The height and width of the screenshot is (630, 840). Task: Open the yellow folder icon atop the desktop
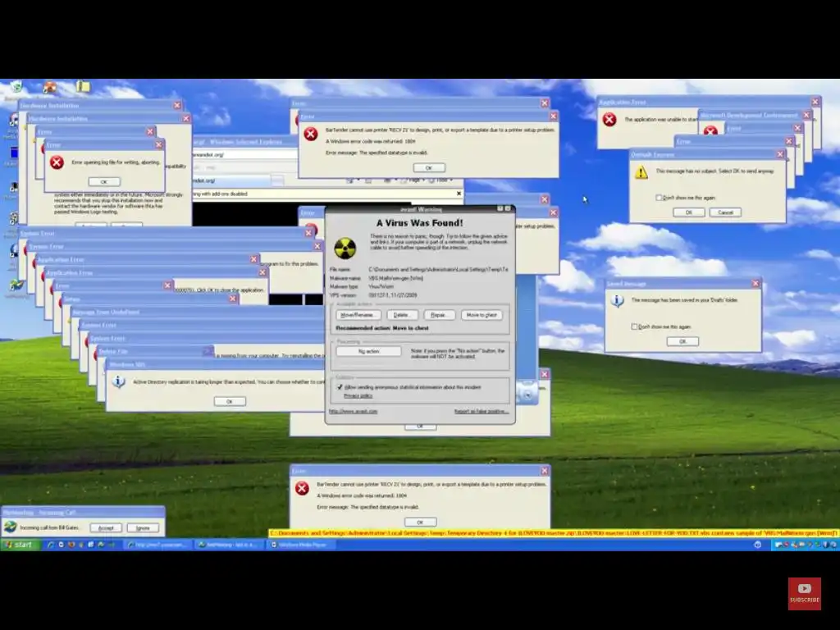click(x=83, y=86)
